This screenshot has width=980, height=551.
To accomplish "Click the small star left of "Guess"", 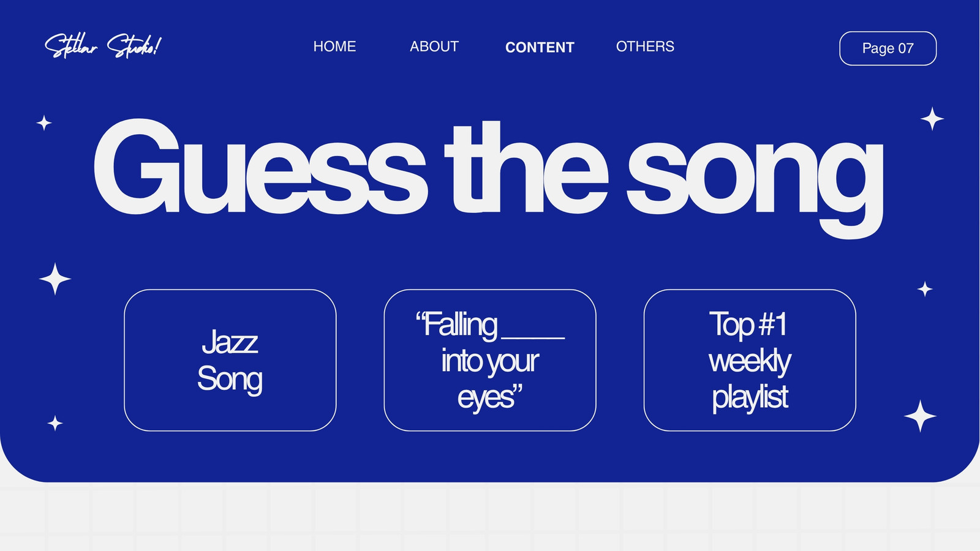I will click(44, 123).
